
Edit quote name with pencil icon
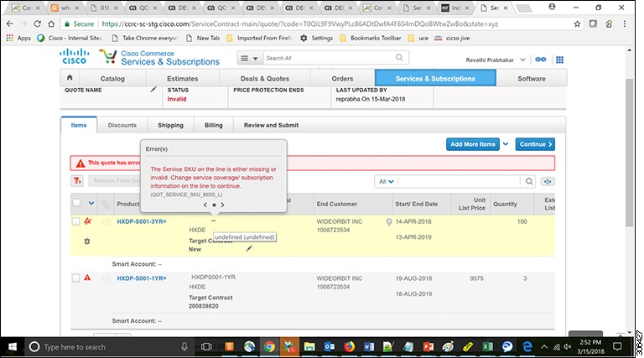153,89
